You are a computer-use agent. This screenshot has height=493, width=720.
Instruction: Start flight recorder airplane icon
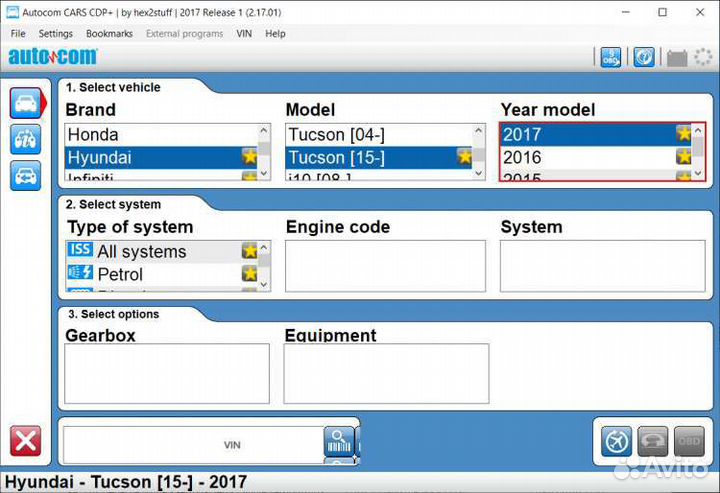(x=616, y=441)
